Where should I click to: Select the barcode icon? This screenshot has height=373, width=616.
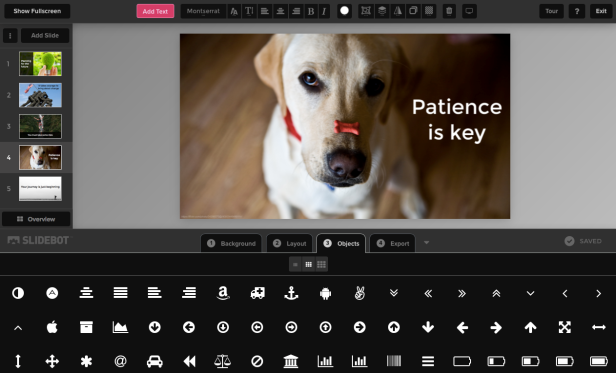point(394,361)
